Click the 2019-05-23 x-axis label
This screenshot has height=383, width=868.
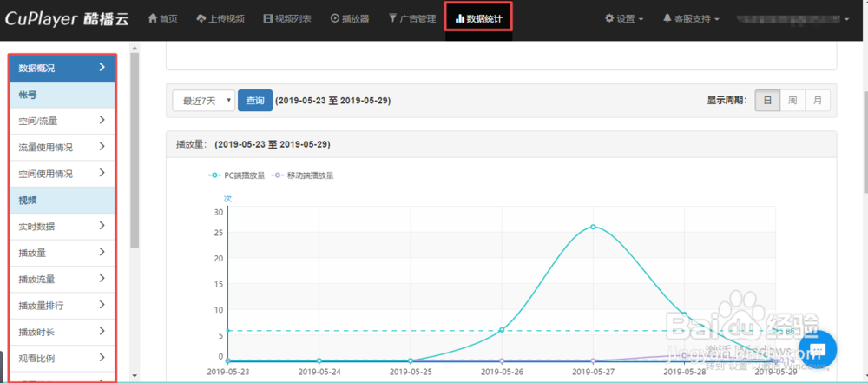[x=227, y=371]
